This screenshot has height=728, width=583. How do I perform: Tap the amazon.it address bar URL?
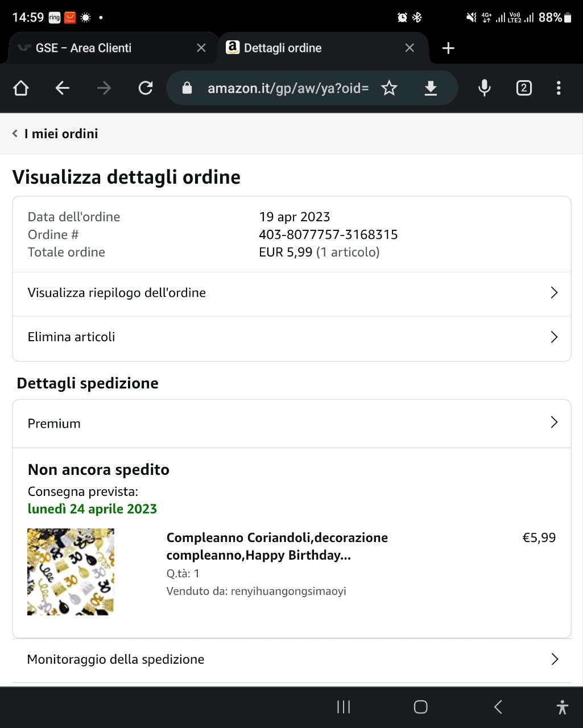(288, 88)
